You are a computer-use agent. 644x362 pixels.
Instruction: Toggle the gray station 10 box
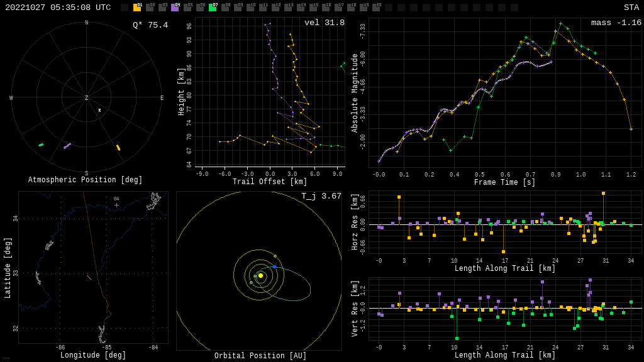point(250,8)
